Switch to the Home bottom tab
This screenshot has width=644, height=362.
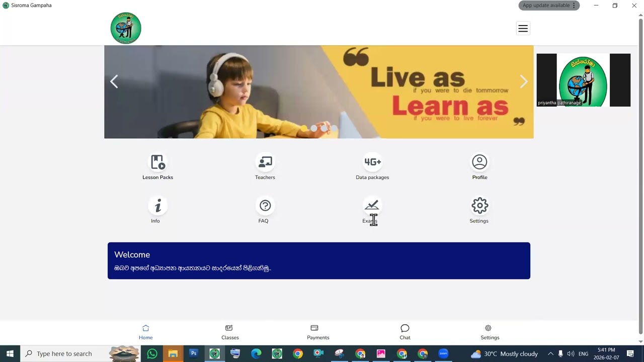coord(145,332)
